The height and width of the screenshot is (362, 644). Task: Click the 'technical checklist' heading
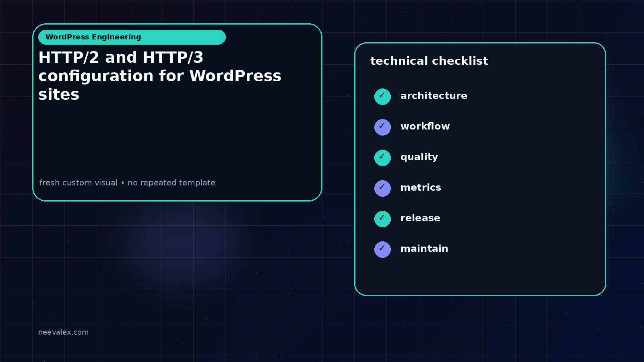[x=429, y=61]
